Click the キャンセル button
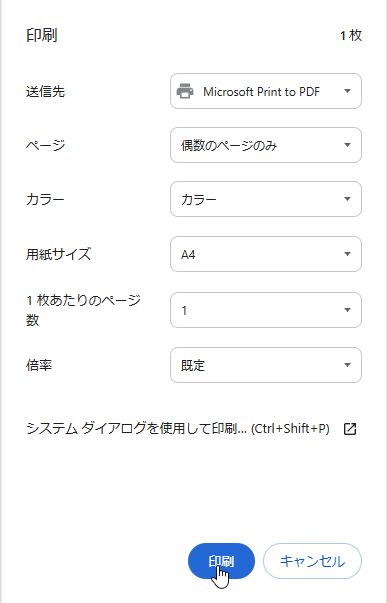387x603 pixels. click(312, 561)
